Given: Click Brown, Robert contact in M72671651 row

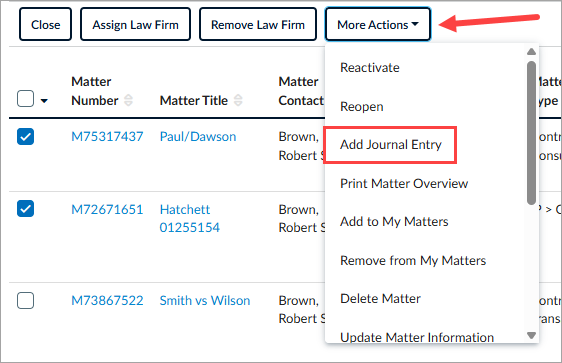Looking at the screenshot, I should point(301,218).
